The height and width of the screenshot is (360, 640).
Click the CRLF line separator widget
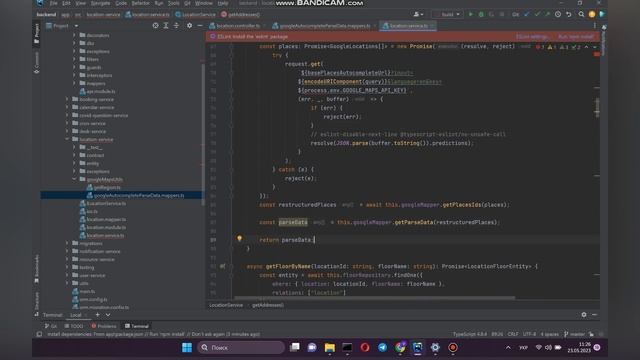pos(513,334)
